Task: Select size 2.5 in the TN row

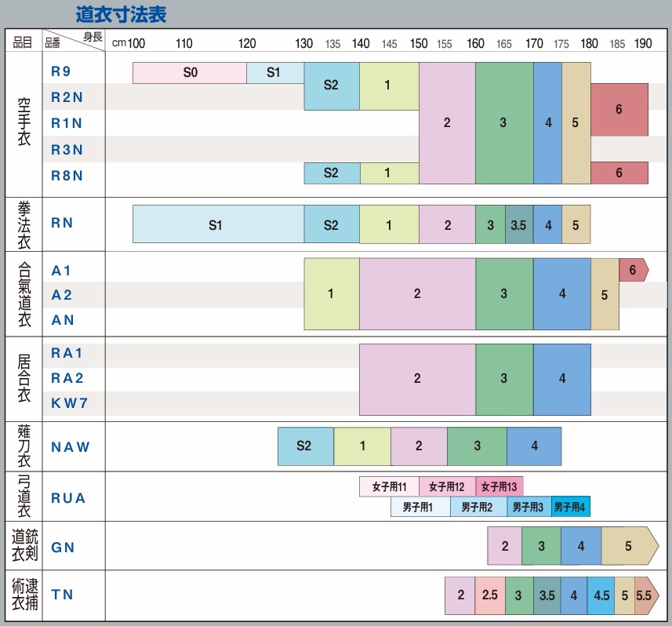Action: click(x=490, y=595)
